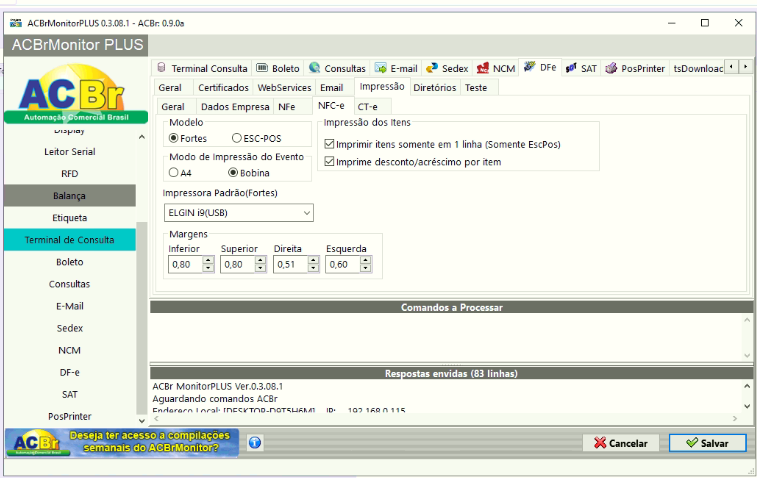Increase the Inferior margin value

pos(208,260)
